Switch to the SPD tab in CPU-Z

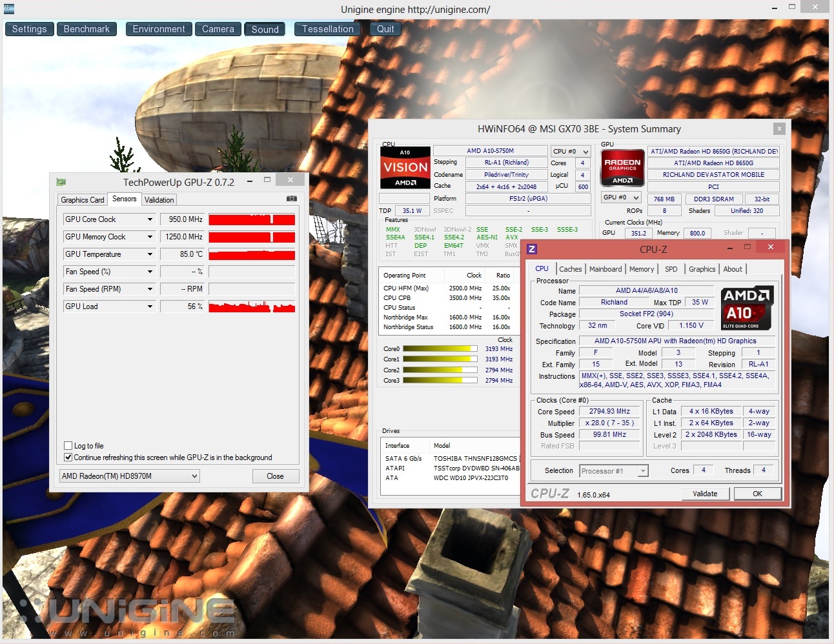[671, 269]
